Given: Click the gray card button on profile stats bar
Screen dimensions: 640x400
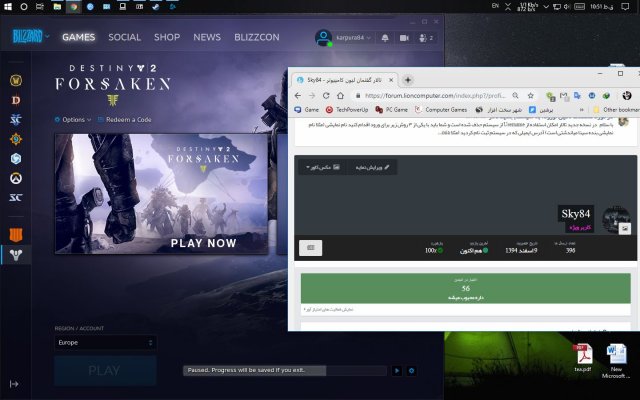Looking at the screenshot, I should click(x=311, y=248).
